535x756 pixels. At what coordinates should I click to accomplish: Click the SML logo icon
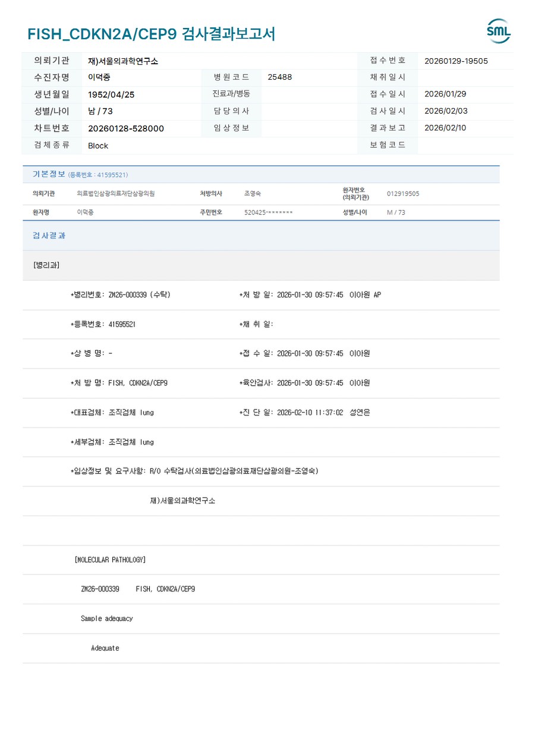click(499, 31)
